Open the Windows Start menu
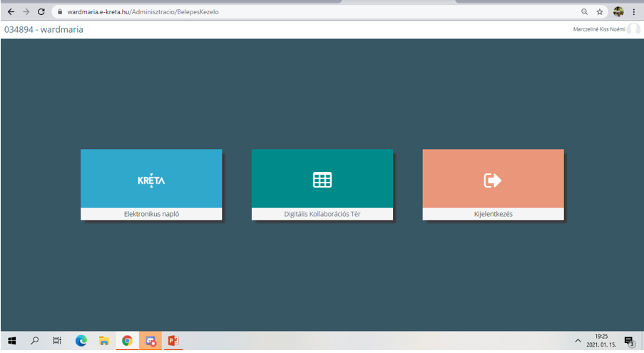The height and width of the screenshot is (353, 644). pos(12,341)
